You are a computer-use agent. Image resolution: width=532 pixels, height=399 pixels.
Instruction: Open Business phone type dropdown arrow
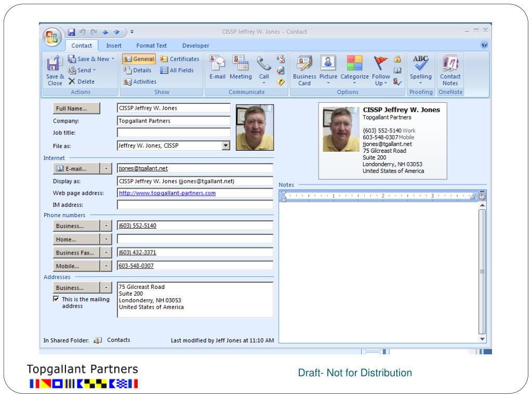tap(106, 225)
